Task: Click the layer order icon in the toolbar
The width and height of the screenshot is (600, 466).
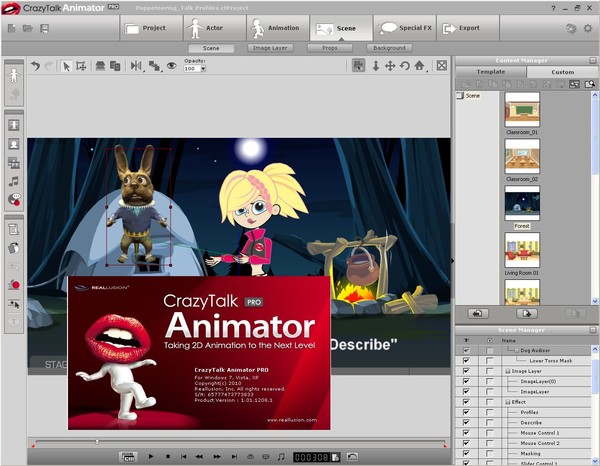Action: pyautogui.click(x=154, y=66)
